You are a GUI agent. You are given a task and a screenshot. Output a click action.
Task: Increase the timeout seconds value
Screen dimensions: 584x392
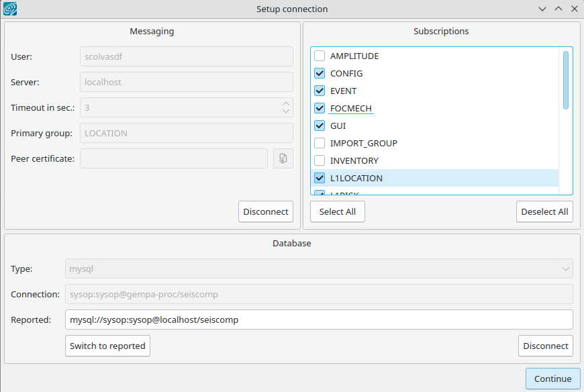point(286,104)
